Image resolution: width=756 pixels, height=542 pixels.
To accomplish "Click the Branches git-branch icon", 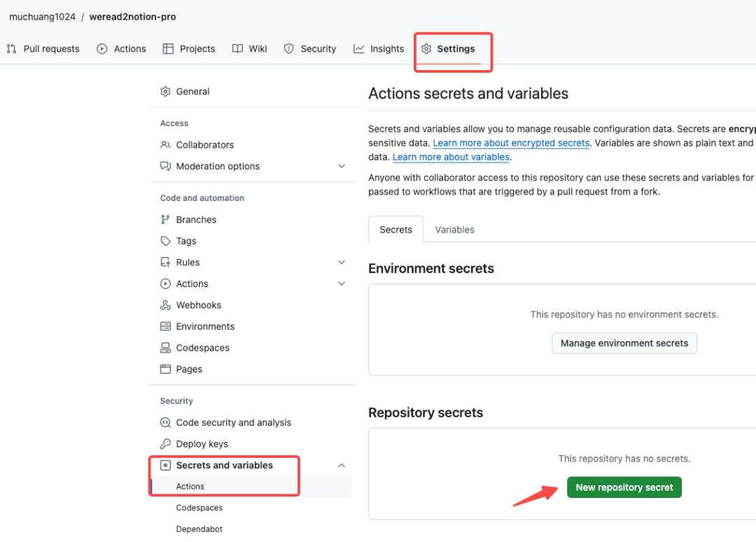I will (x=165, y=219).
